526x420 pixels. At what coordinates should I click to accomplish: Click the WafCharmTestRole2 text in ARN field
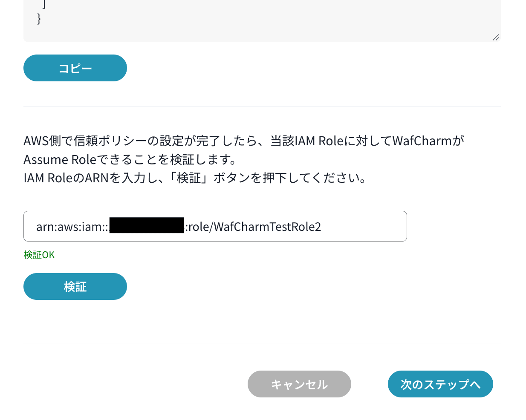point(267,227)
